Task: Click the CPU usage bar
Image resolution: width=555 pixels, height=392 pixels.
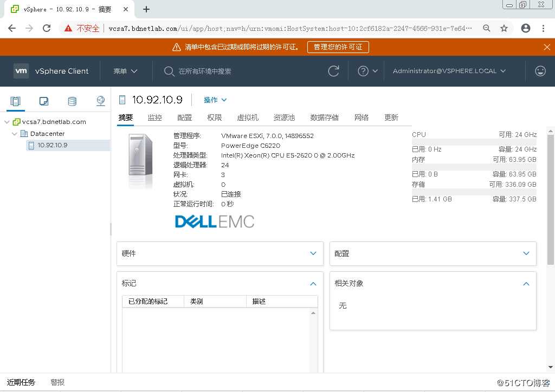Action: [474, 142]
